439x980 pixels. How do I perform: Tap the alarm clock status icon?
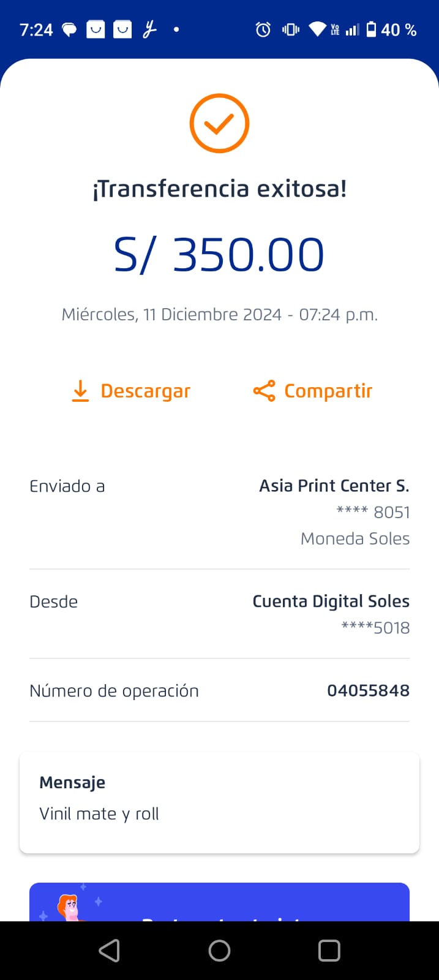[x=263, y=29]
